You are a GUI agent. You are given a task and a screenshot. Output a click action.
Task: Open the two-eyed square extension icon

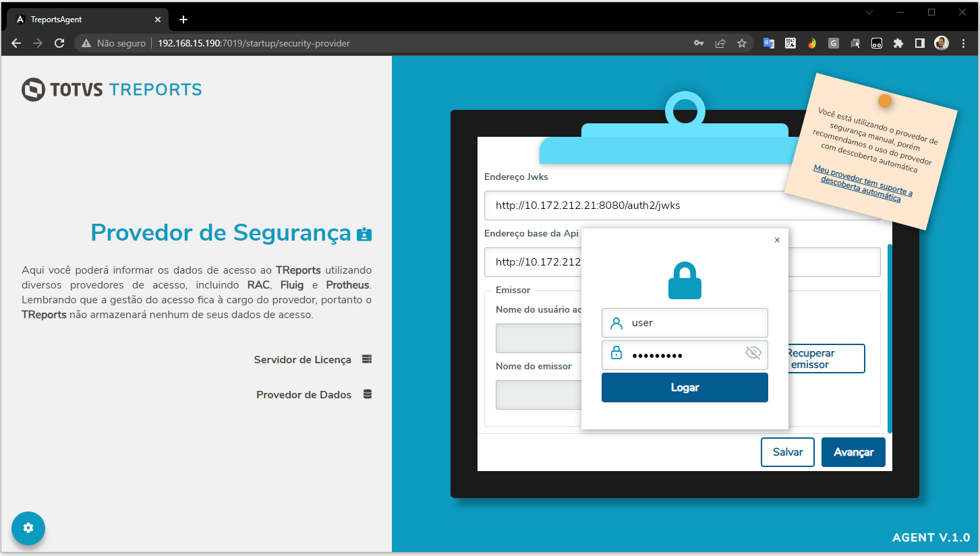click(x=877, y=43)
